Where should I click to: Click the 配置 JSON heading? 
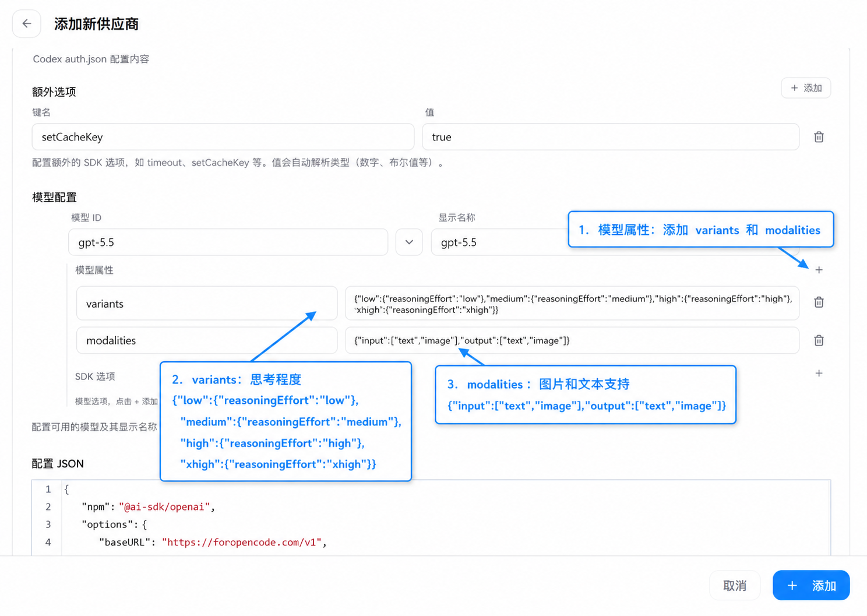click(58, 464)
